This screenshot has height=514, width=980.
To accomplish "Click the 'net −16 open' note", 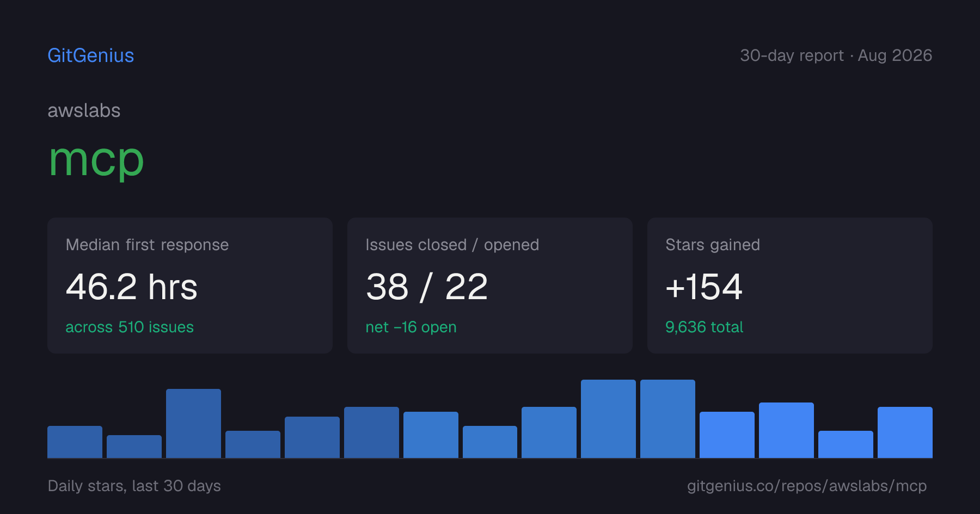I will coord(411,327).
